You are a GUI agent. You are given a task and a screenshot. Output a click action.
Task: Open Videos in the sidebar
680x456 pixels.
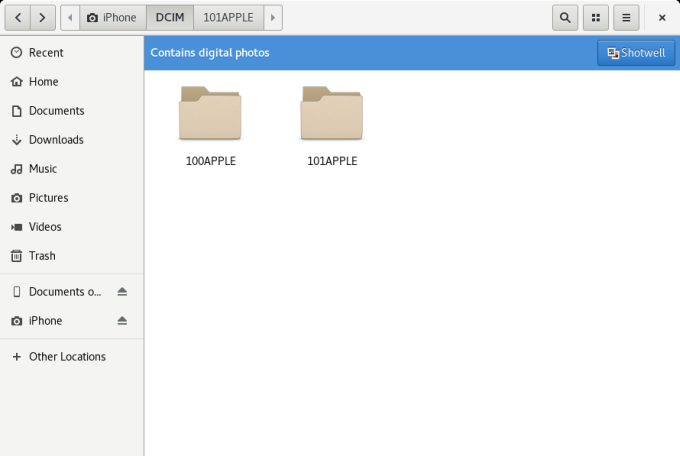coord(72,227)
